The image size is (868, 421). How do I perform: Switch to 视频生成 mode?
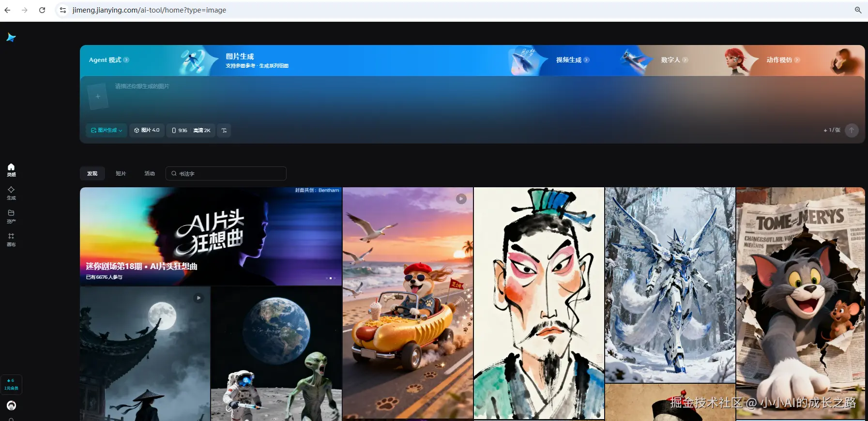572,60
